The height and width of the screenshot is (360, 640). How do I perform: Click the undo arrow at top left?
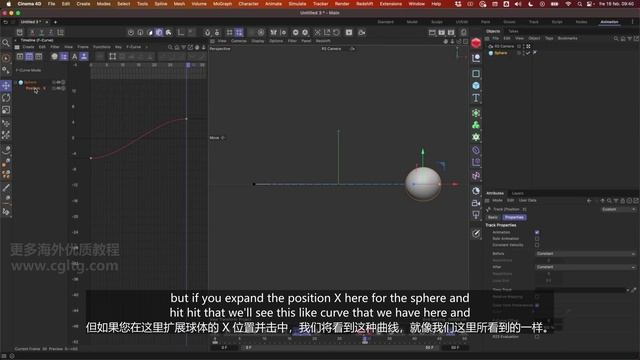6,22
